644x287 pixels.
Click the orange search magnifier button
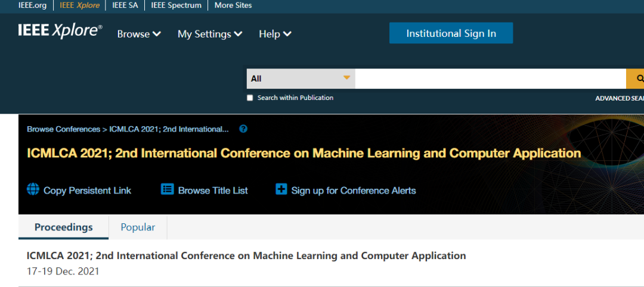point(636,79)
